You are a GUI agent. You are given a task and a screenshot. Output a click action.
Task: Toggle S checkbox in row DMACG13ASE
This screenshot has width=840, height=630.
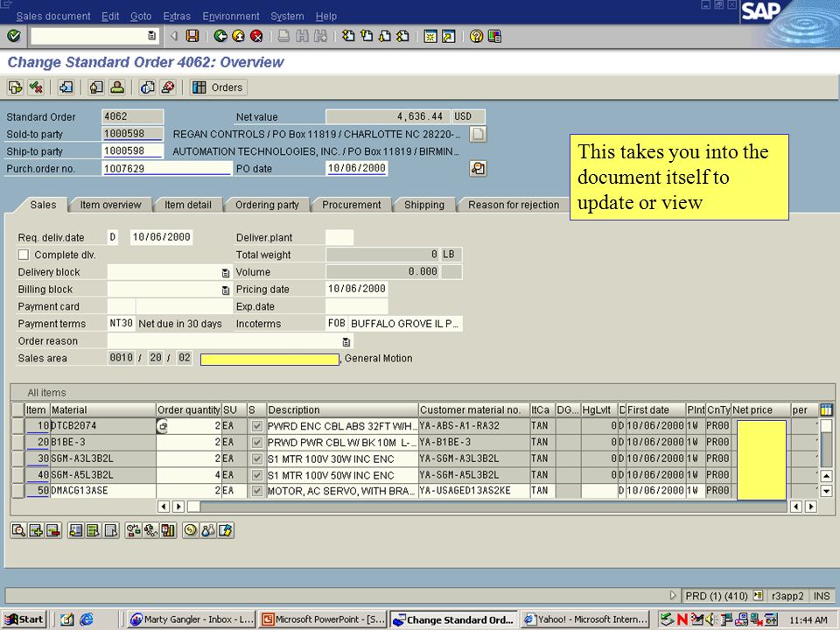coord(257,491)
